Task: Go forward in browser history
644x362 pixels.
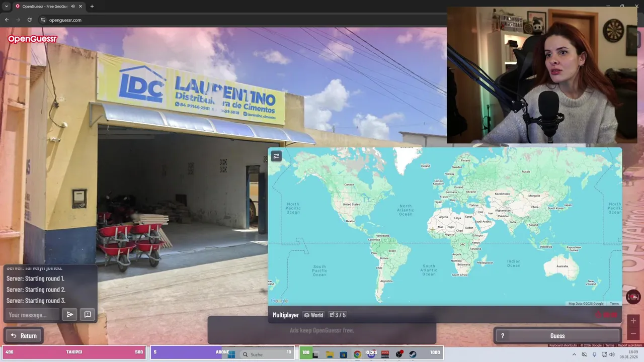Action: tap(18, 20)
